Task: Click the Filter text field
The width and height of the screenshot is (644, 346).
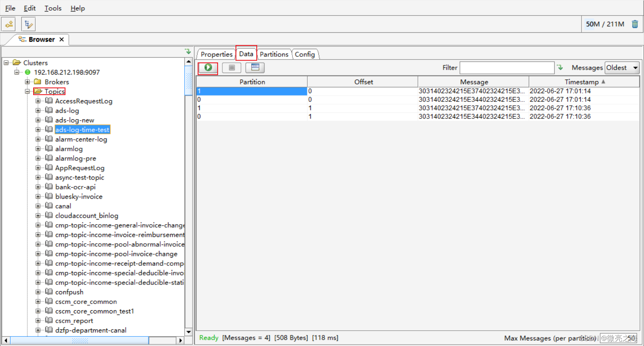Action: [x=507, y=68]
